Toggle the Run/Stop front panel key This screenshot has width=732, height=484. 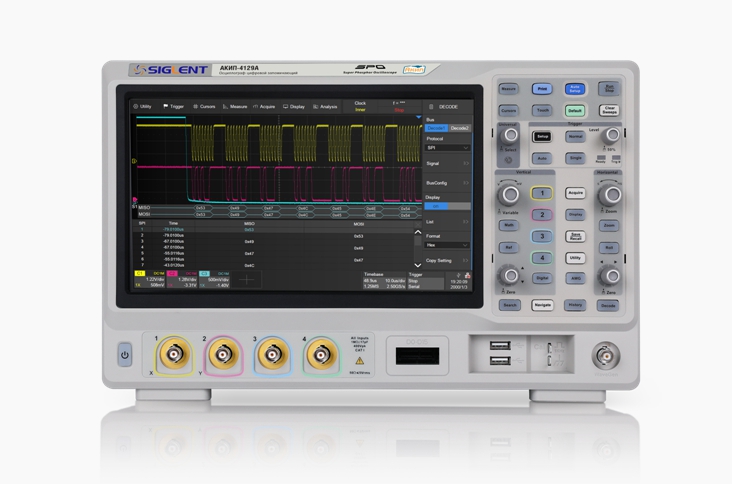coord(609,88)
